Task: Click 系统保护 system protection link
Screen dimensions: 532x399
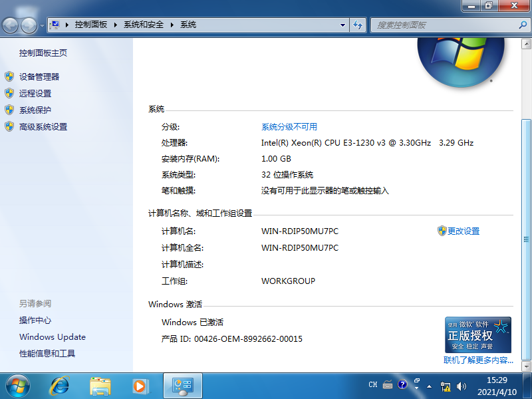Action: [x=35, y=110]
